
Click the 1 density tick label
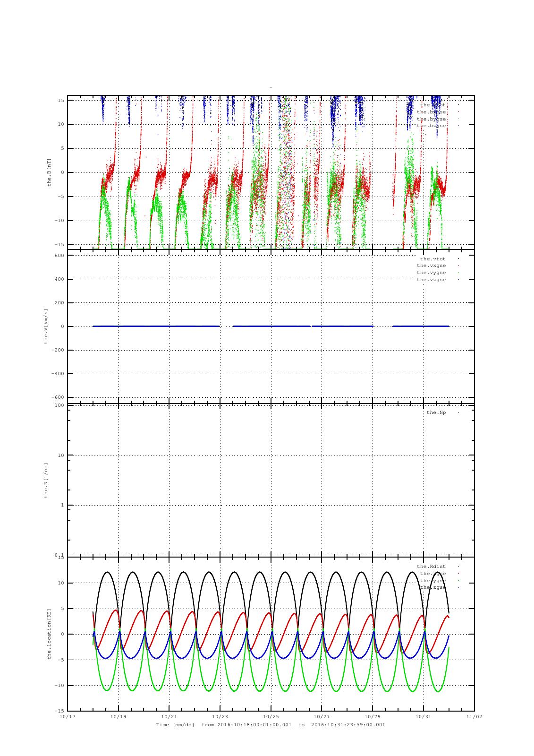(x=63, y=505)
